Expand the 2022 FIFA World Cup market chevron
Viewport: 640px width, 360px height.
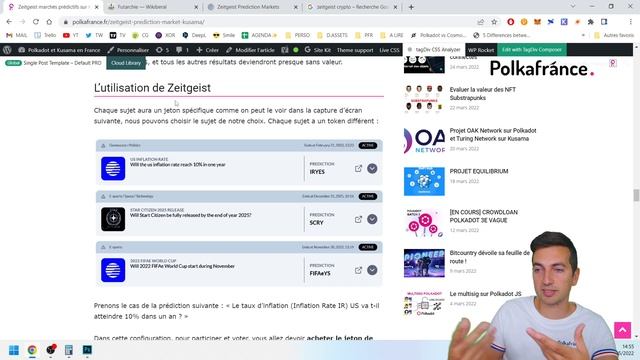372,270
